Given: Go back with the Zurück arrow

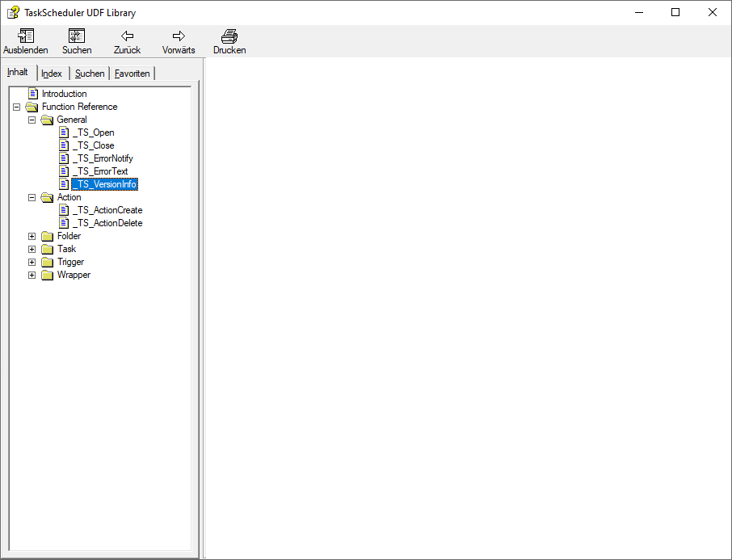Looking at the screenshot, I should (127, 36).
